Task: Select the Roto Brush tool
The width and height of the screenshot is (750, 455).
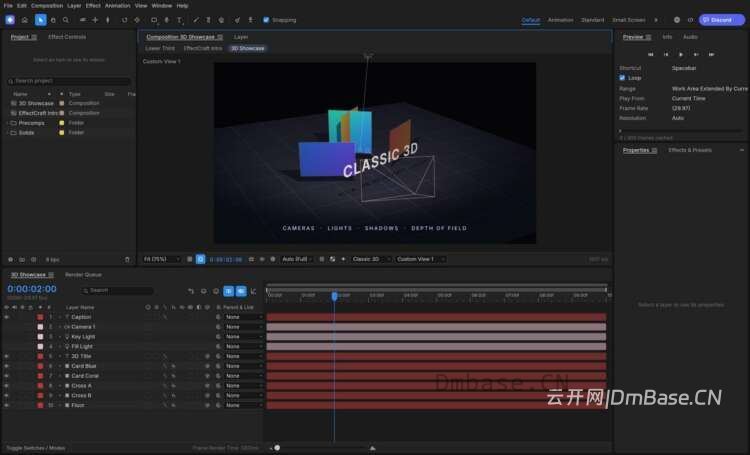Action: [237, 20]
